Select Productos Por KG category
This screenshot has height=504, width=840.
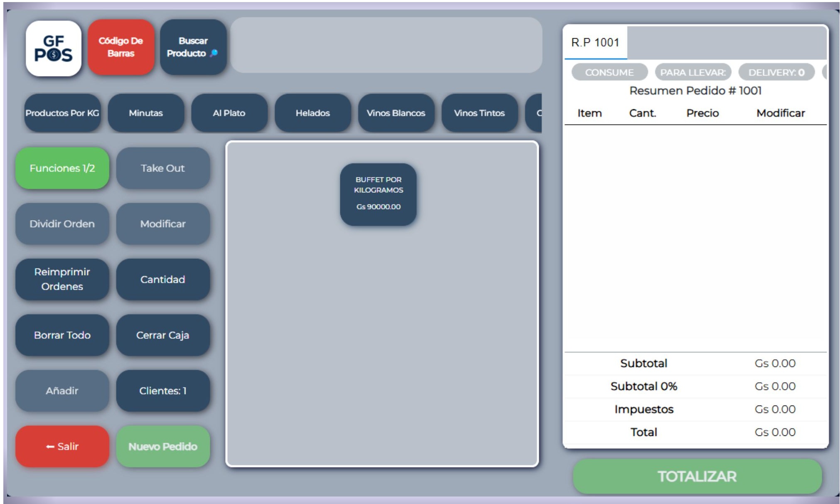point(62,113)
